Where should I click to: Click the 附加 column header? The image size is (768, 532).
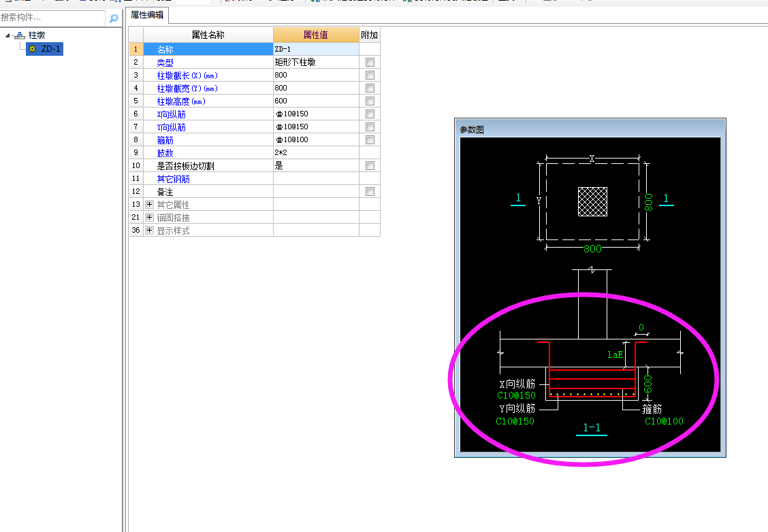(x=369, y=35)
